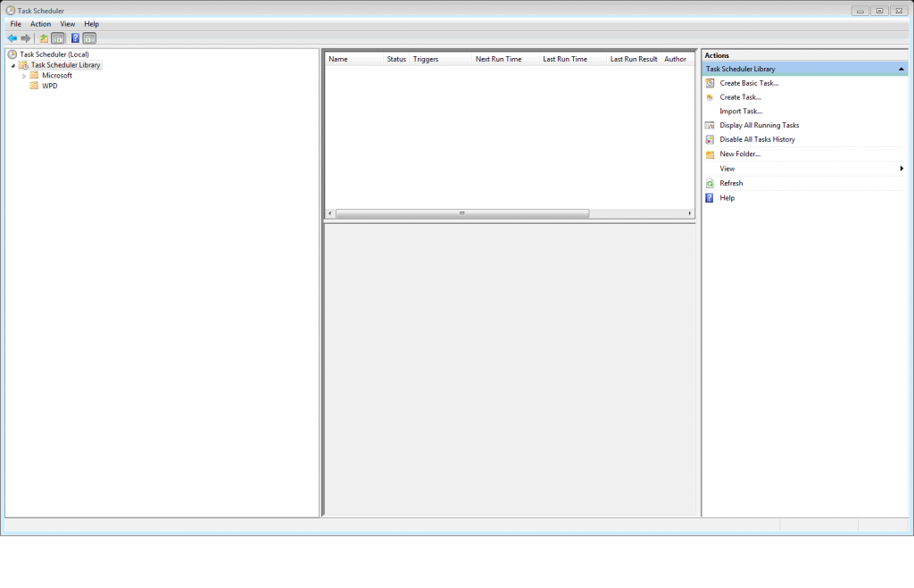Click the Forward arrow toolbar icon

[26, 38]
